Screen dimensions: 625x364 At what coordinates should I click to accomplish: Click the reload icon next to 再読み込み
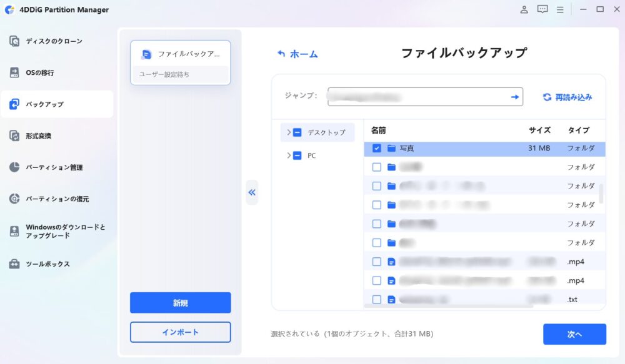[x=547, y=97]
